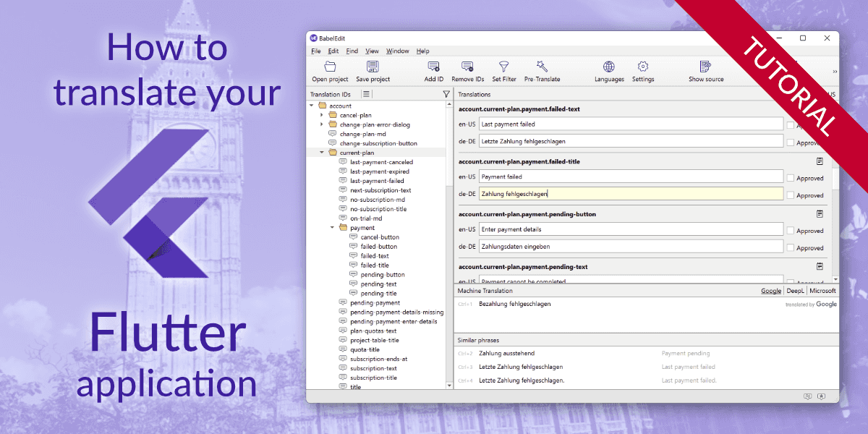Select change-subscription-button icon in tree
868x434 pixels.
333,143
